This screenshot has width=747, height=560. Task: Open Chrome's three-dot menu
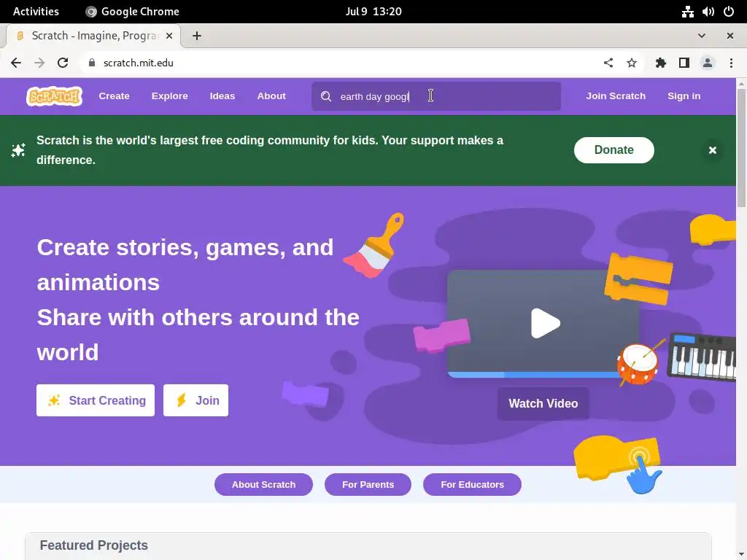[x=731, y=63]
